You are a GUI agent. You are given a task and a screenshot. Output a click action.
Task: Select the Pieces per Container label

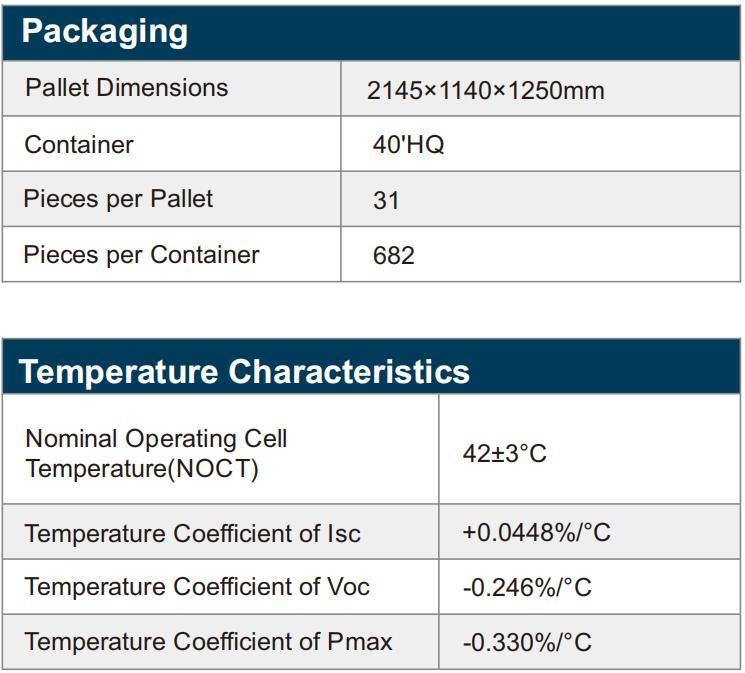point(141,255)
